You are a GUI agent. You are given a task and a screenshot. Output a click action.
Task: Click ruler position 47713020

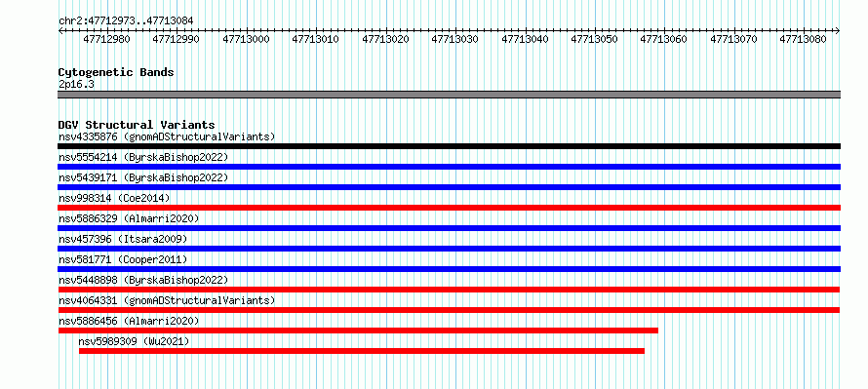tap(385, 39)
